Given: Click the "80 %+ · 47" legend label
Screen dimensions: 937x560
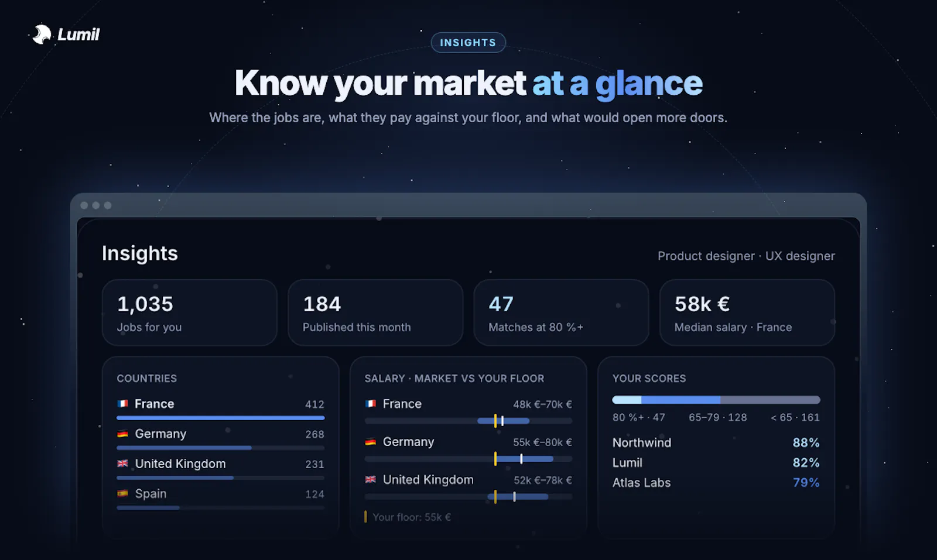Looking at the screenshot, I should pos(639,417).
